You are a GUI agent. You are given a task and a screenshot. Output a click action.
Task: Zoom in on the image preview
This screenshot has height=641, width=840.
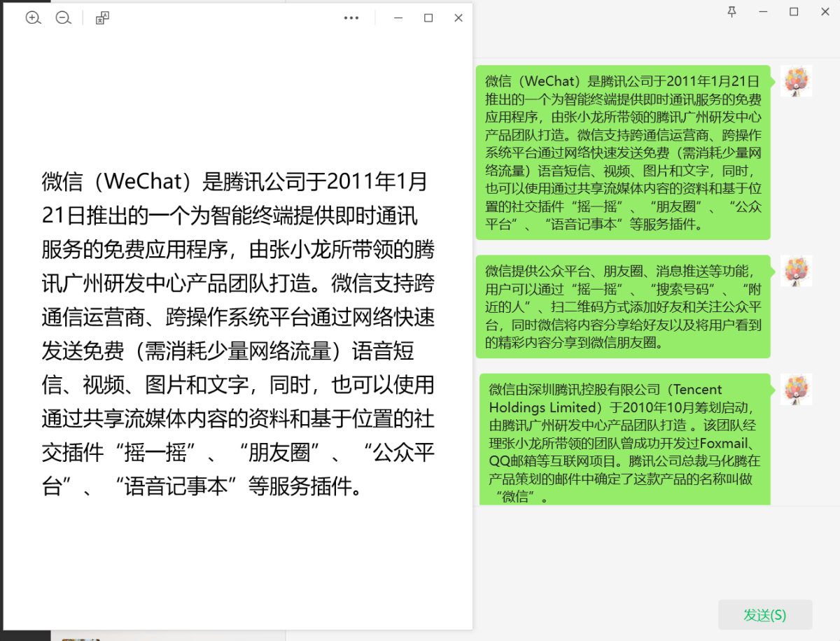click(33, 17)
